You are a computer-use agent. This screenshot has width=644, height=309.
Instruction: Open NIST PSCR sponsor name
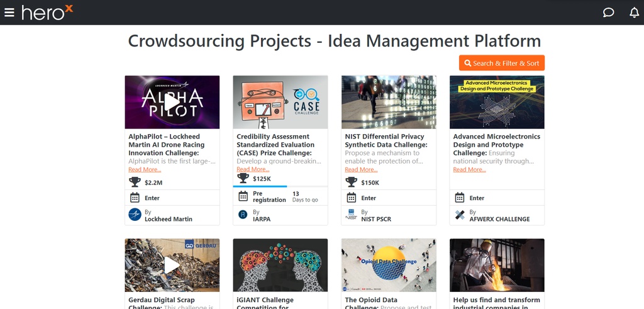click(376, 219)
